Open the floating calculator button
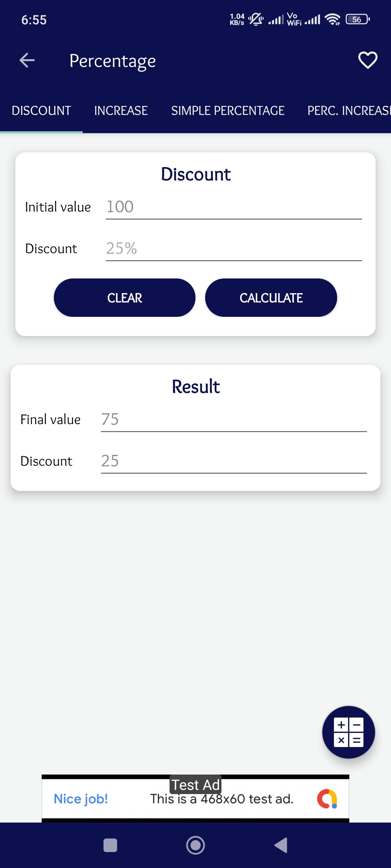 pyautogui.click(x=348, y=732)
